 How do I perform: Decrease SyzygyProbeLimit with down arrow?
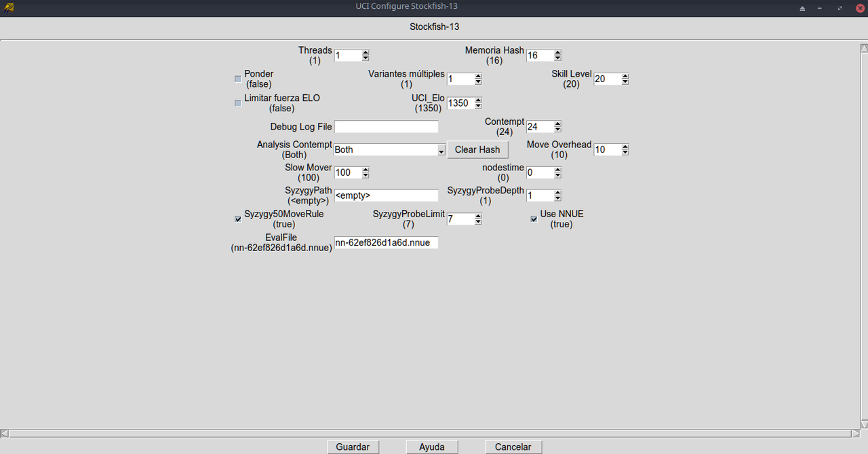click(478, 221)
